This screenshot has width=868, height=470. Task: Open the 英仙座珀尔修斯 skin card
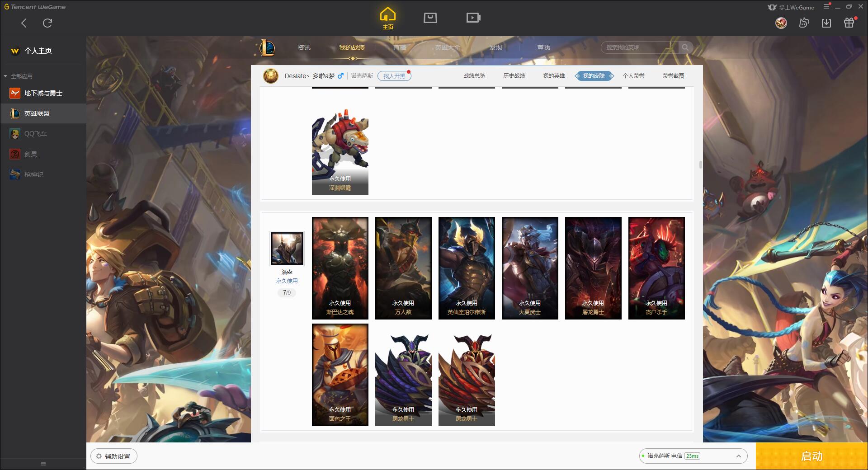pos(467,268)
